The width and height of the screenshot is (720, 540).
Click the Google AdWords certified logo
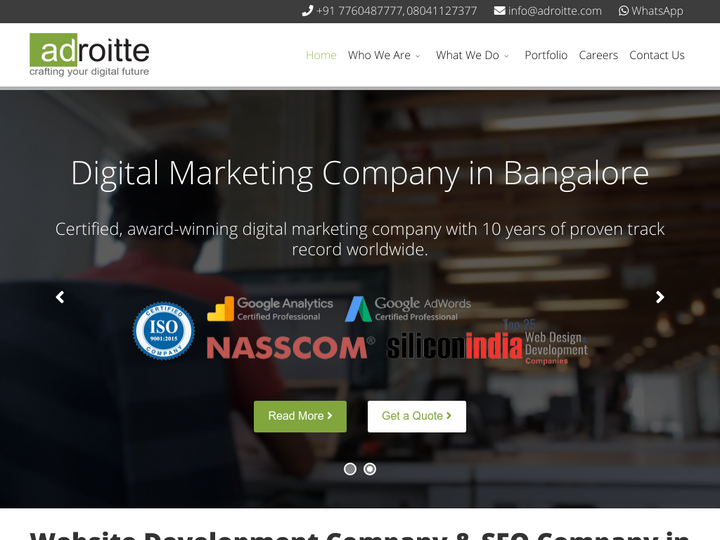click(x=408, y=309)
